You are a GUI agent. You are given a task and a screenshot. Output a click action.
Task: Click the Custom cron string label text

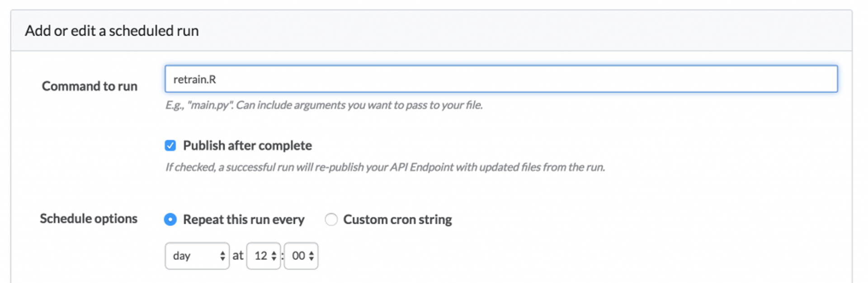[397, 220]
